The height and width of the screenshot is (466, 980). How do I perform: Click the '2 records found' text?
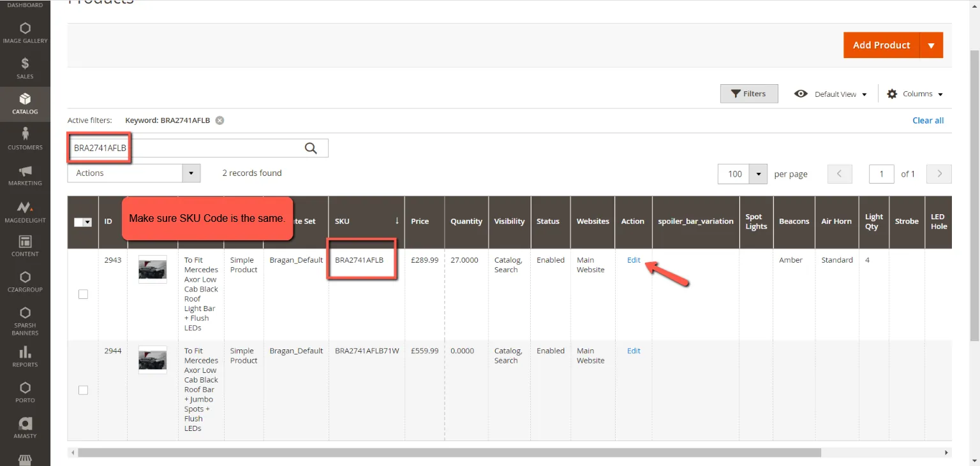[x=252, y=173]
